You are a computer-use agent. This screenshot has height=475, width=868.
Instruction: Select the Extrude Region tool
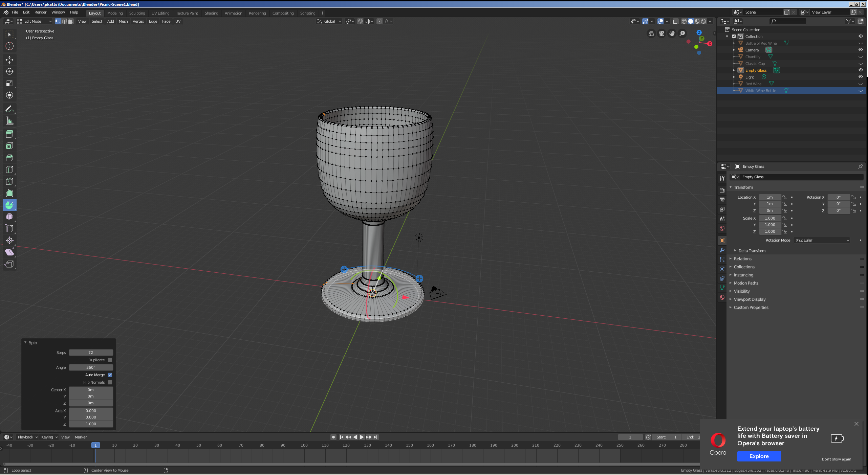[x=9, y=134]
